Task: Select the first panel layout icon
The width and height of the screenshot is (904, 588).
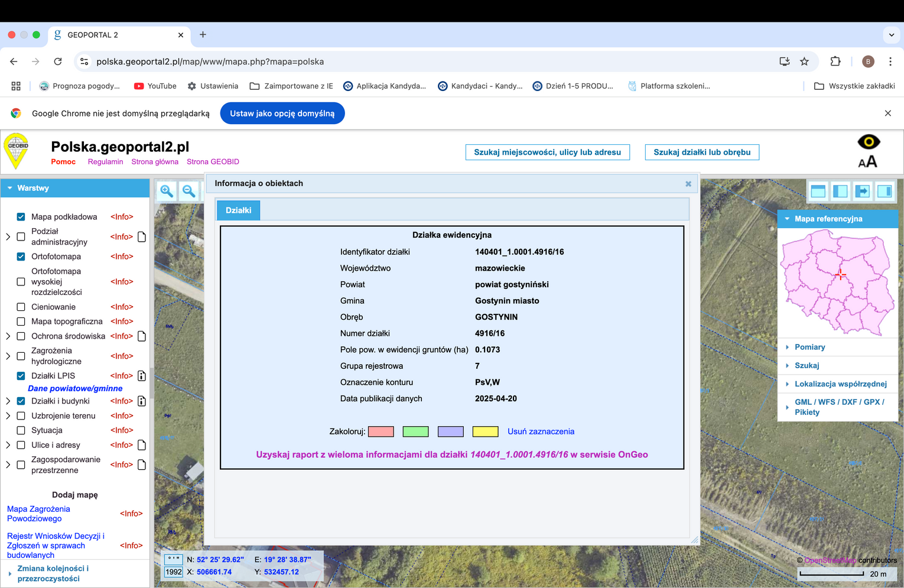Action: coord(818,191)
